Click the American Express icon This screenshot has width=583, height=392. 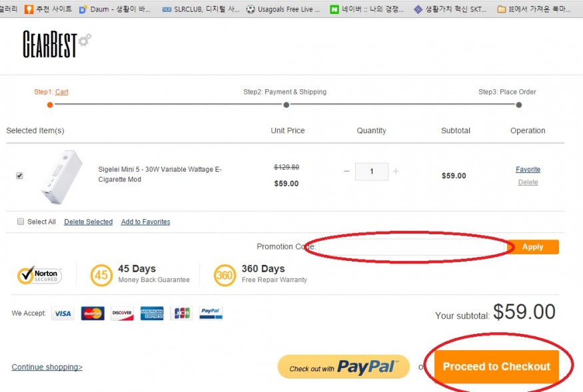click(x=152, y=313)
